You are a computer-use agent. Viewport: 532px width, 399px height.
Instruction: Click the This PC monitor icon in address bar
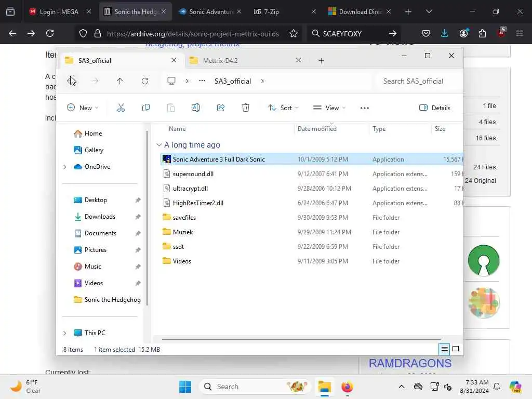coord(171,81)
